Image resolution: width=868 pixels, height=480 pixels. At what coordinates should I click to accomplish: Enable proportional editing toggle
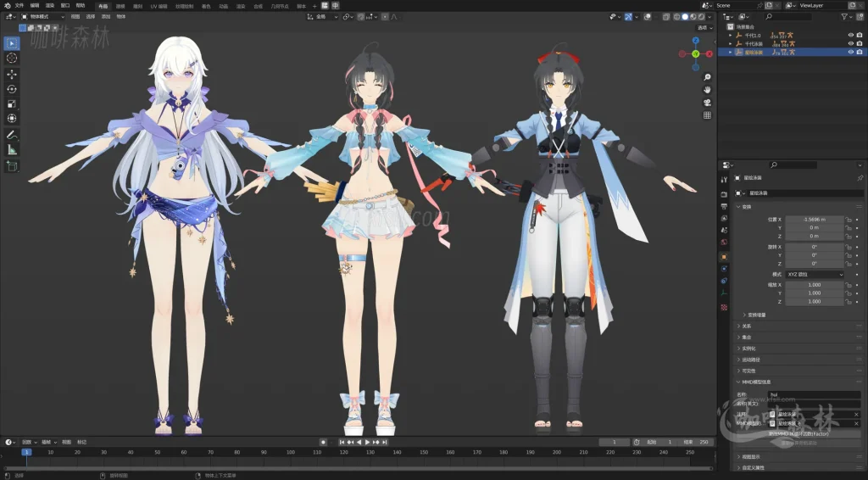[386, 17]
